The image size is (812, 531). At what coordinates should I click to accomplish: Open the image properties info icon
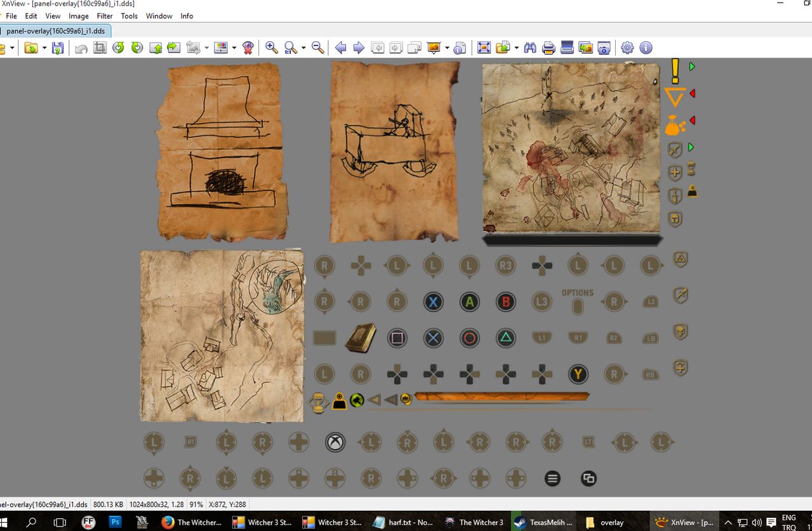click(460, 48)
